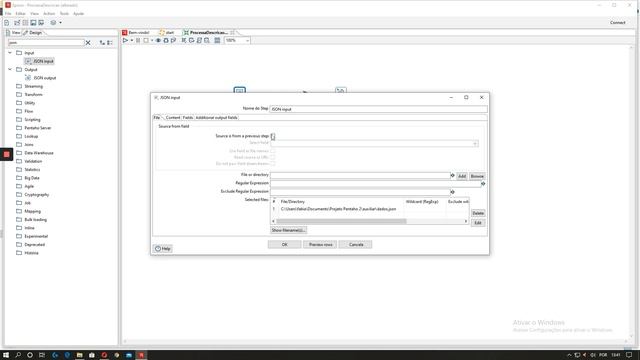This screenshot has height=360, width=640.
Task: Open the Deprecated folder
Action: point(31,244)
